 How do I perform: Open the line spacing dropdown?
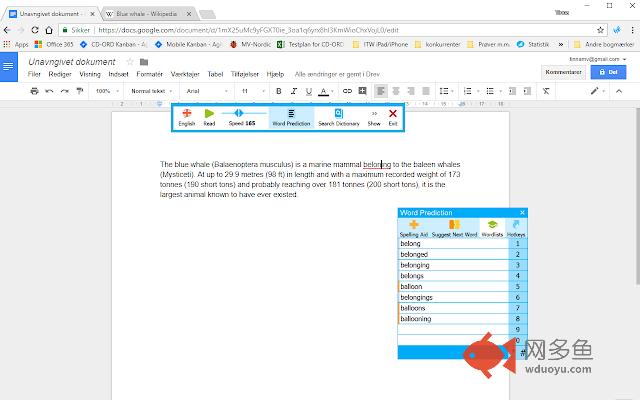(447, 91)
